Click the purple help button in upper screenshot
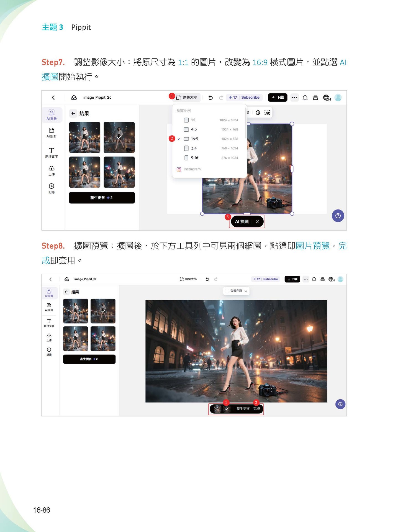Image resolution: width=393 pixels, height=532 pixels. (338, 216)
